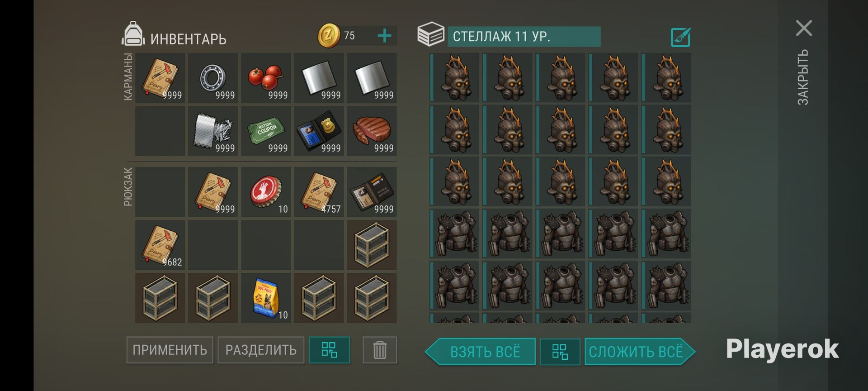Select the ration coupon item
The width and height of the screenshot is (868, 391).
tap(266, 131)
